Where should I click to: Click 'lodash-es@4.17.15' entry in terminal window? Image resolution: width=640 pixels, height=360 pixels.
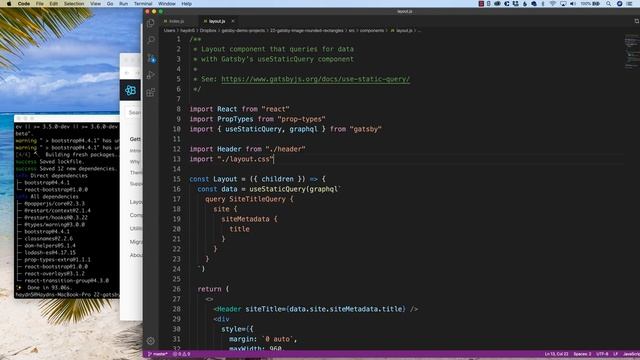[x=50, y=253]
